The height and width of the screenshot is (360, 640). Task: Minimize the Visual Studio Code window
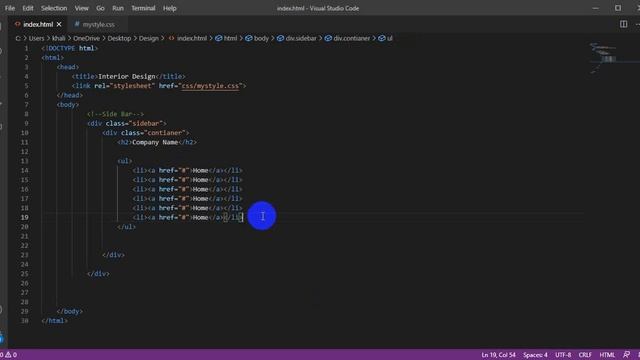pos(596,8)
